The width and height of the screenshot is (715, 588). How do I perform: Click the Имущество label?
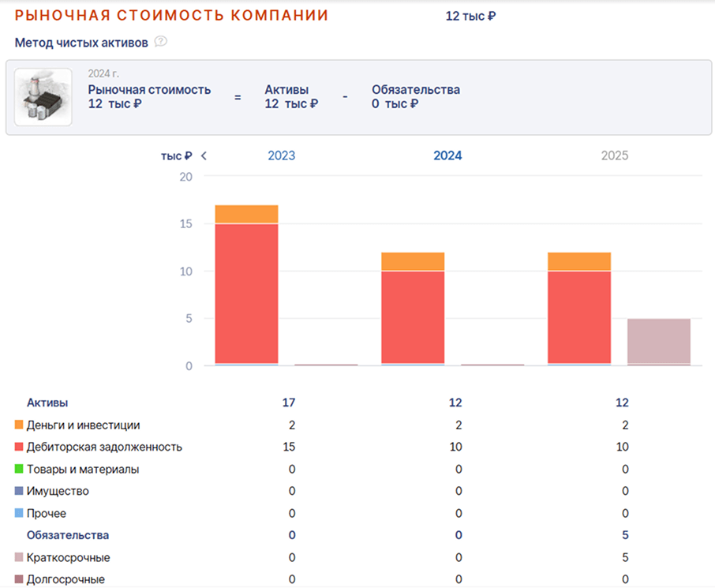[58, 491]
